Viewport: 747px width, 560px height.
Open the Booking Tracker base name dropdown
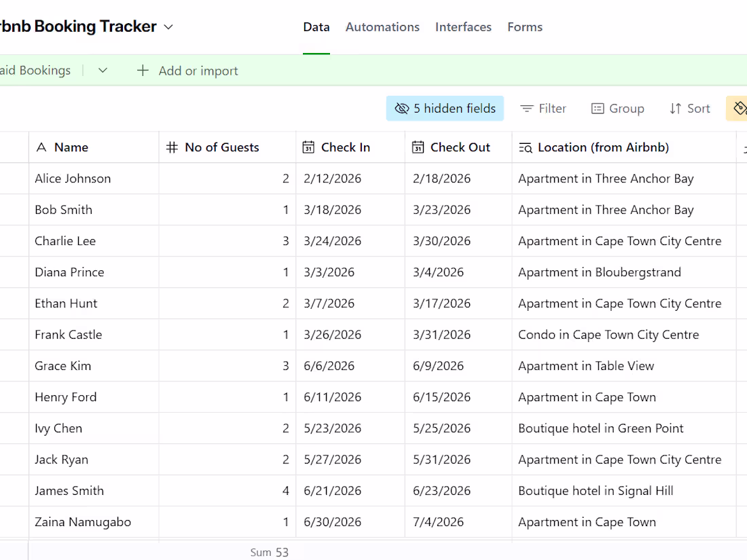168,27
